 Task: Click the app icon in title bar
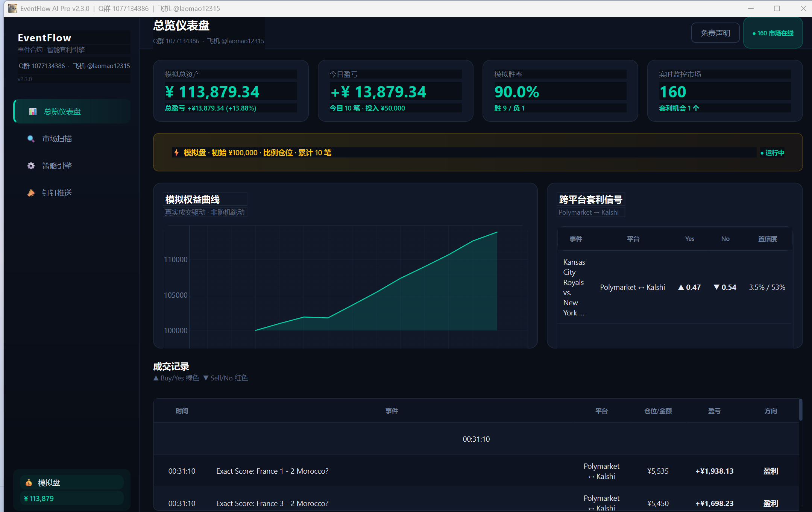[12, 8]
